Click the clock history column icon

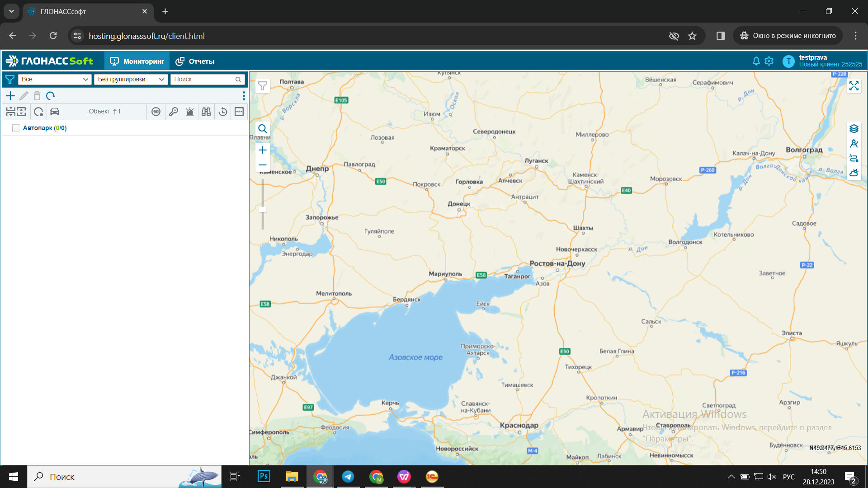tap(223, 112)
